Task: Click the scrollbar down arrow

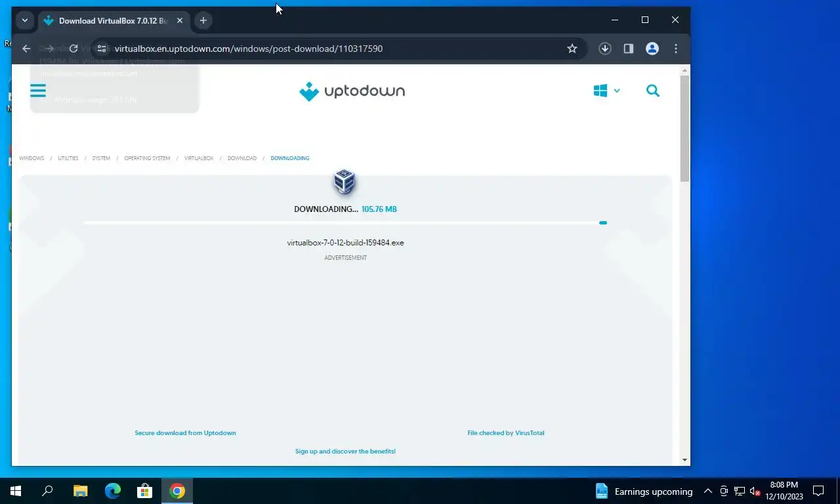Action: 685,460
